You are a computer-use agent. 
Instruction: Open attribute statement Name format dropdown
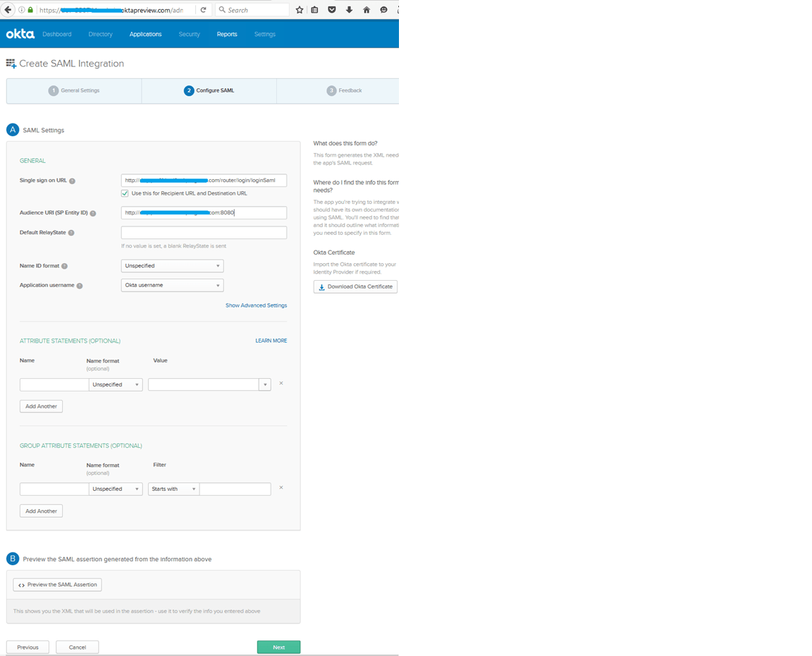click(x=116, y=384)
